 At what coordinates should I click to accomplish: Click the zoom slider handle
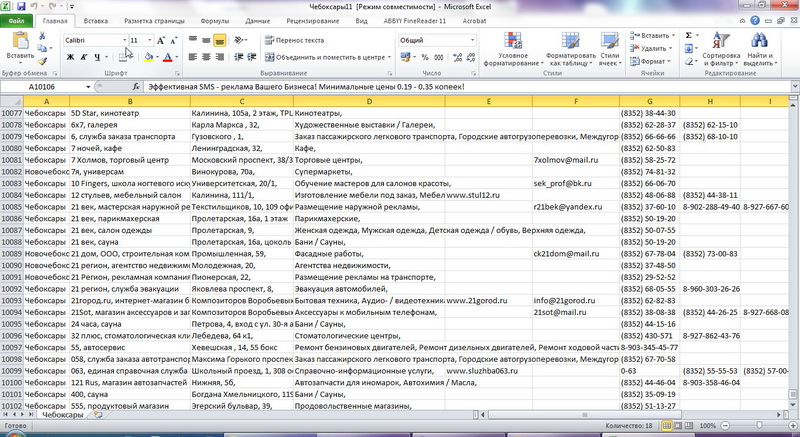pyautogui.click(x=759, y=426)
